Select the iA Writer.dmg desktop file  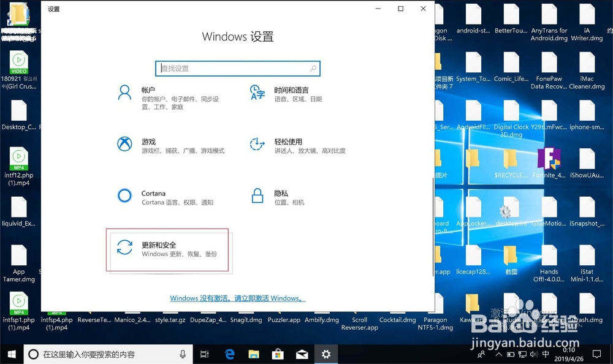587,22
